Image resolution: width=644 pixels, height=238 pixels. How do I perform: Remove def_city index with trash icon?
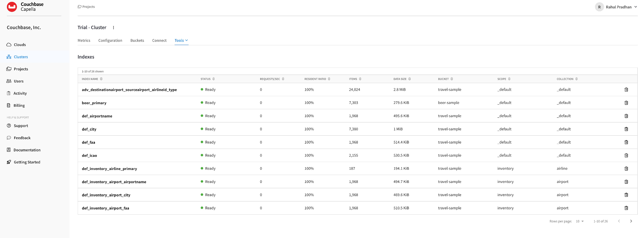click(626, 129)
